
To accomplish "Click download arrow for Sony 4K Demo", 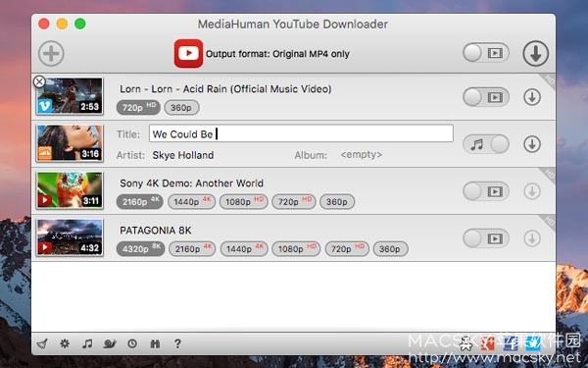I will click(x=532, y=191).
